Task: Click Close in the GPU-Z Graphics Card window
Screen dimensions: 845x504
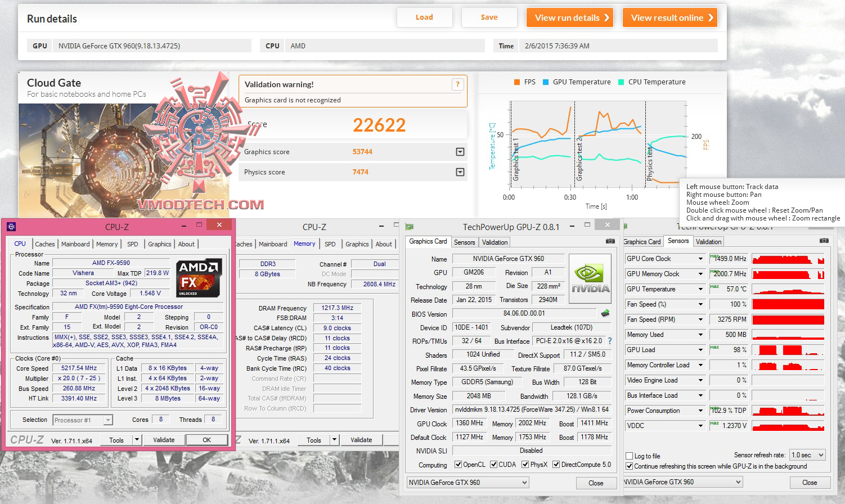Action: point(596,483)
